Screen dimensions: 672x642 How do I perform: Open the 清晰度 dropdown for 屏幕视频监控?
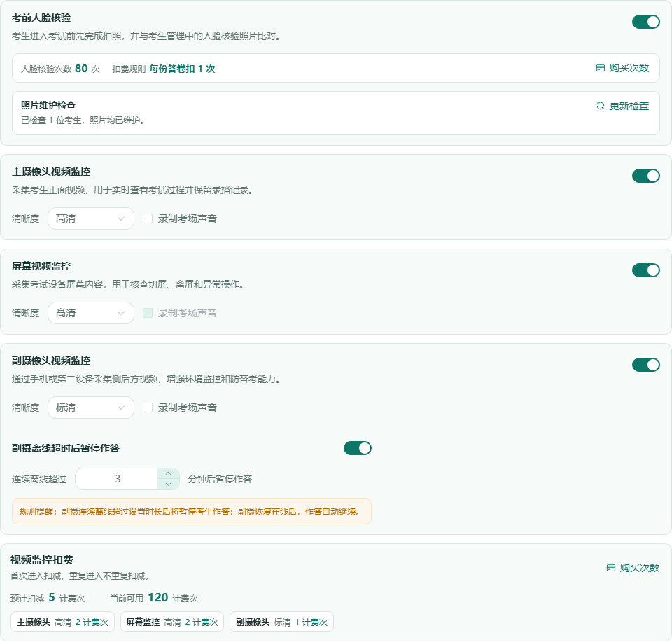[x=91, y=313]
